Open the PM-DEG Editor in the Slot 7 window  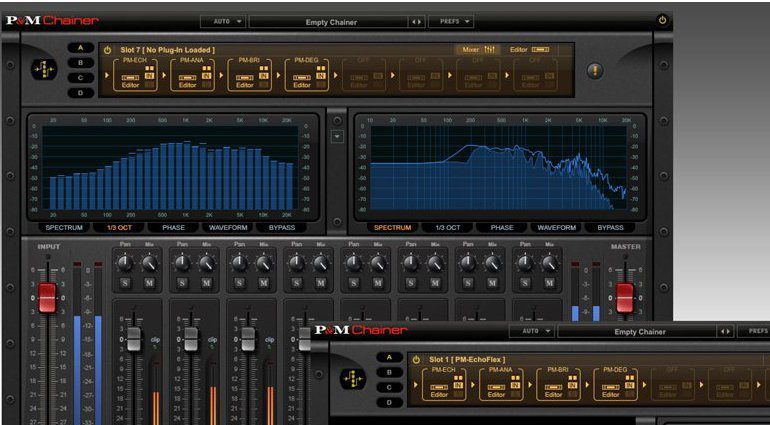tap(302, 81)
